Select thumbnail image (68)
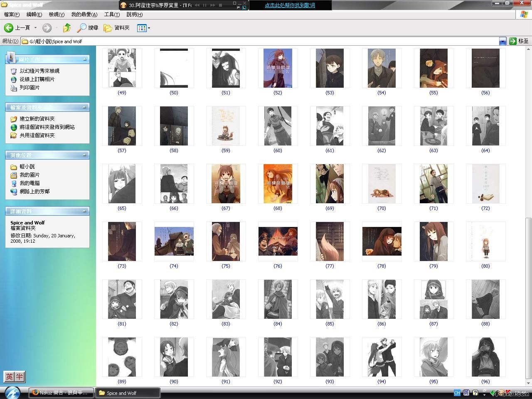 pos(278,184)
